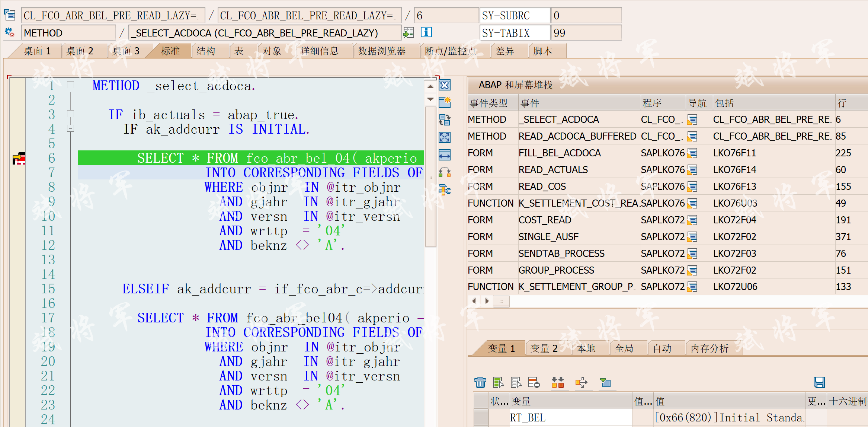Delete variable entry using trash icon

[480, 382]
